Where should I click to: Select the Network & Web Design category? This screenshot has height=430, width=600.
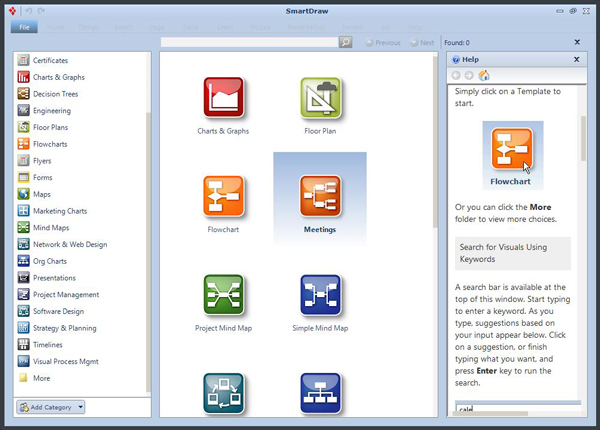(x=63, y=244)
